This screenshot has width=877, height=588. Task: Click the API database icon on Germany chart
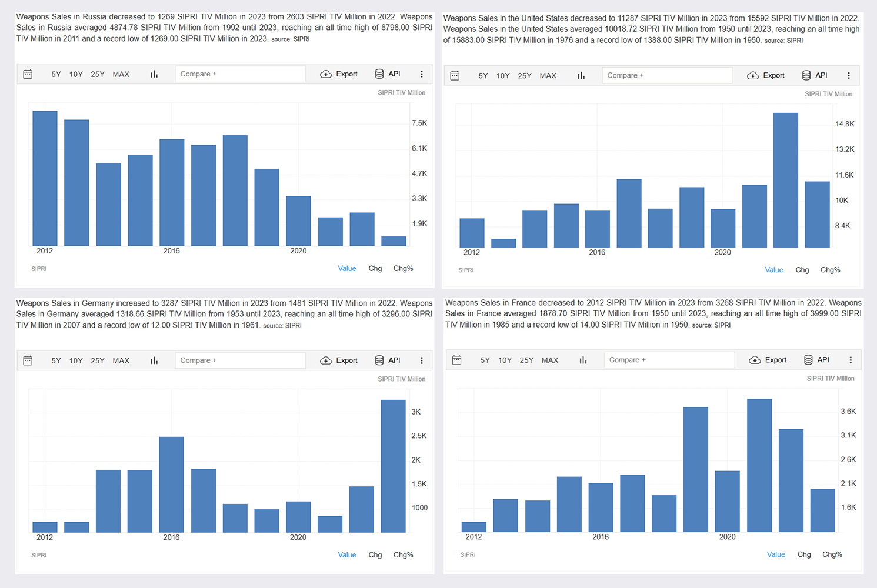tap(379, 360)
